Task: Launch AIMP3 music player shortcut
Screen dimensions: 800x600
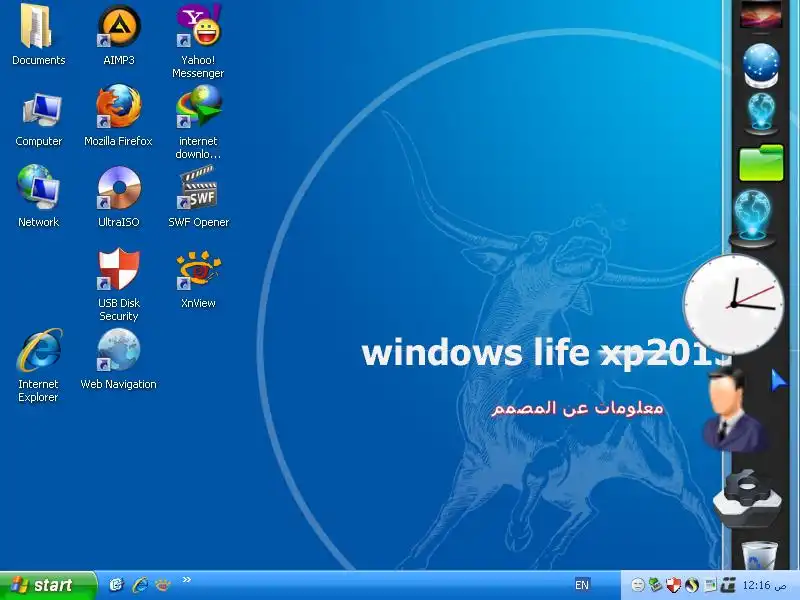Action: [118, 34]
